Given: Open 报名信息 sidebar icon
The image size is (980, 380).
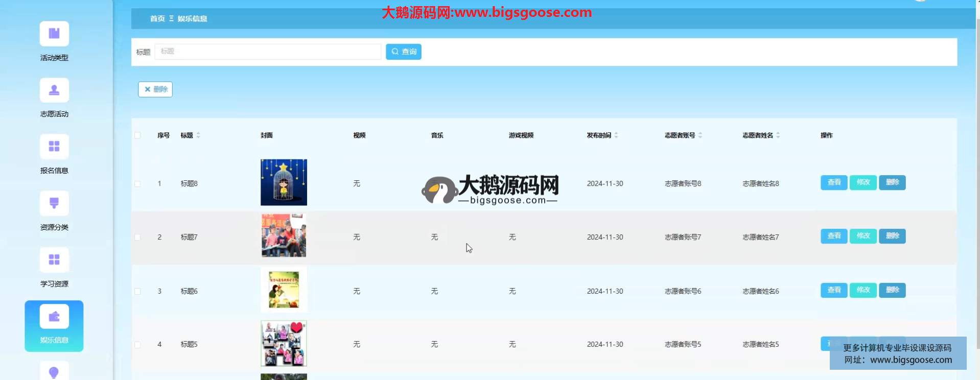Looking at the screenshot, I should [54, 147].
